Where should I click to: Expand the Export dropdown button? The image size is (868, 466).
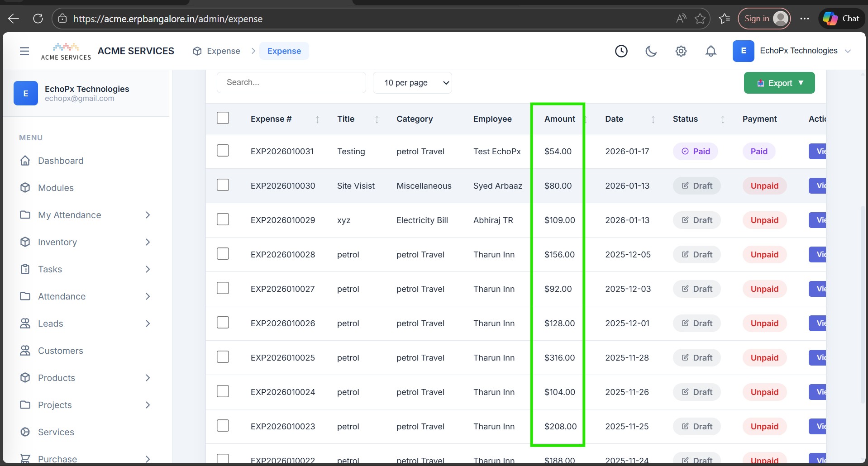[779, 83]
